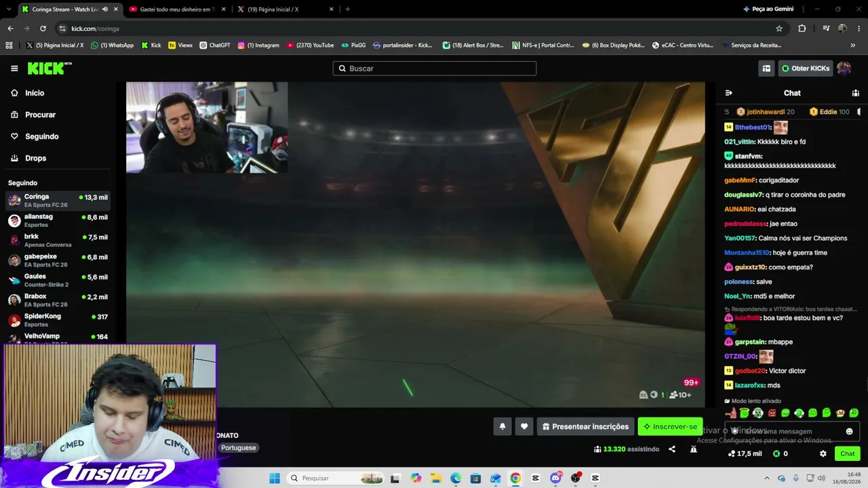
Task: Open the user profile avatar menu
Action: point(844,68)
